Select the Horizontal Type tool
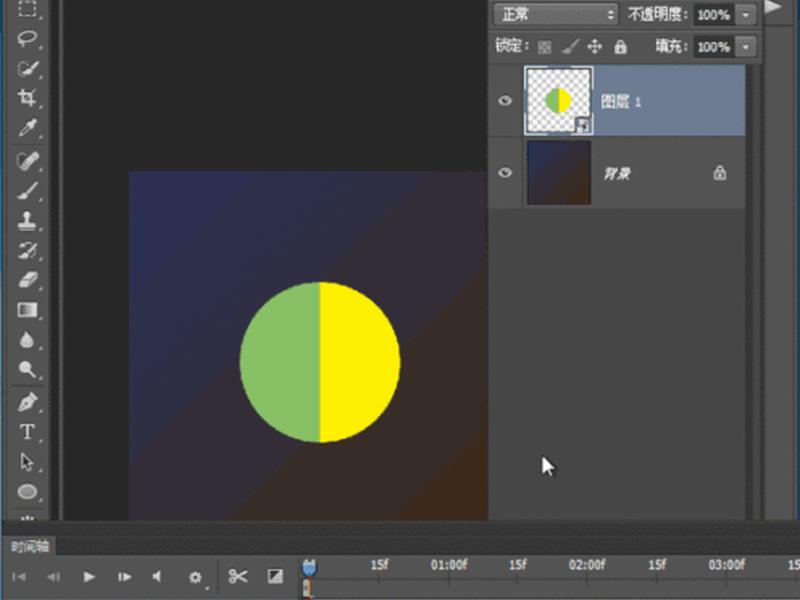 pyautogui.click(x=27, y=432)
